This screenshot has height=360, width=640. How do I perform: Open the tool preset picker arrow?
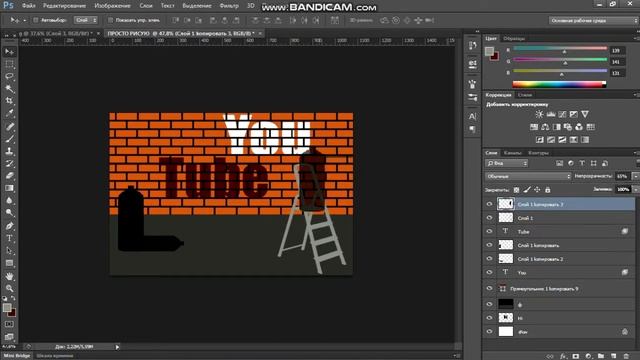click(x=24, y=20)
